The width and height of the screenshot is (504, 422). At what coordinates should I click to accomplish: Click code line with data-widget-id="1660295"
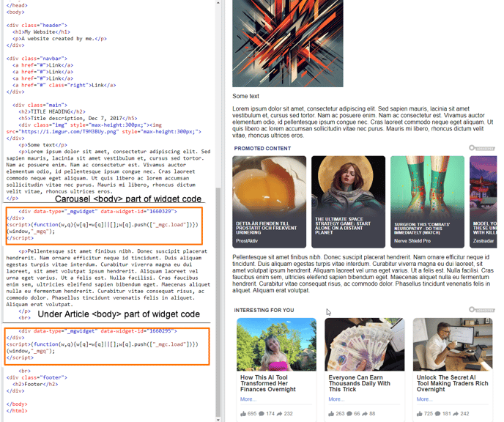pos(97,331)
